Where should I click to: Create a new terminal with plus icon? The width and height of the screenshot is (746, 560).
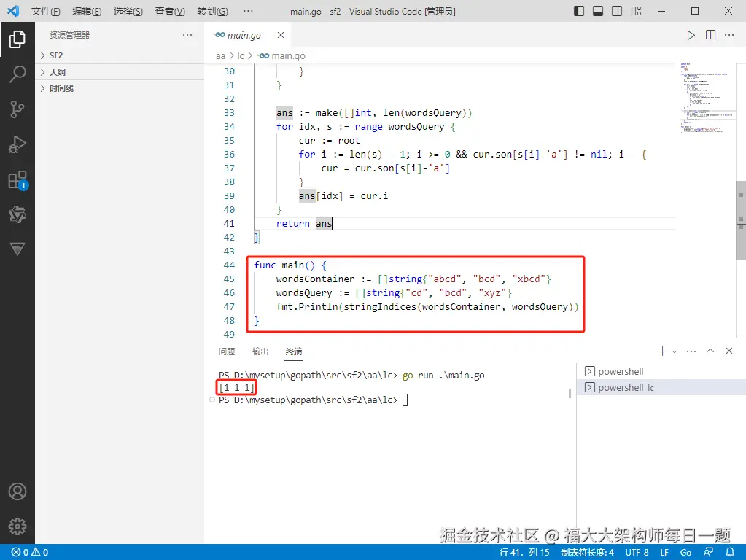click(662, 351)
